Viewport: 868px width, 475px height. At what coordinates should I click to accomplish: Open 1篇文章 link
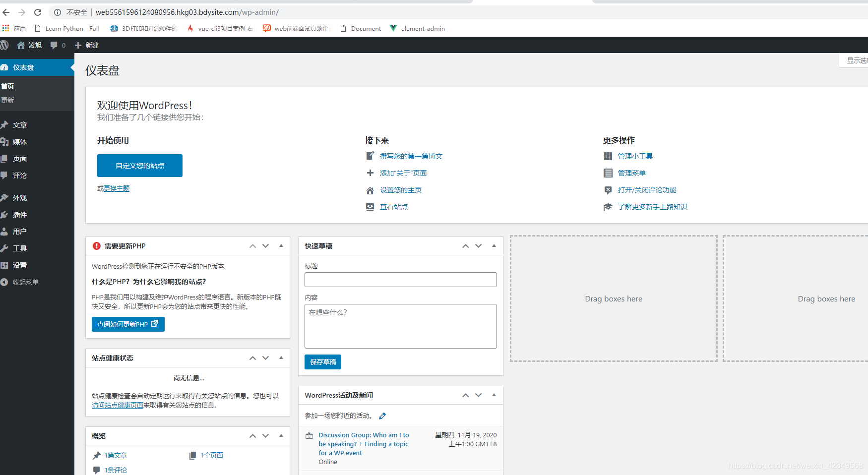[x=116, y=455]
